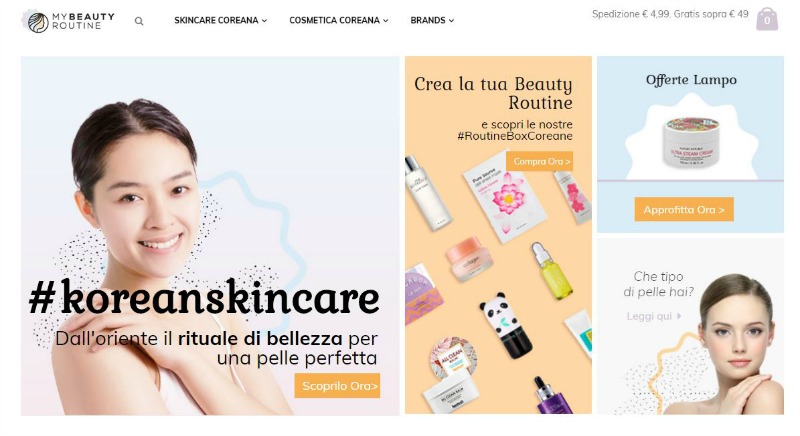Viewport: 800px width, 436px height.
Task: Click the lotus flower sheet mask image
Action: click(505, 197)
